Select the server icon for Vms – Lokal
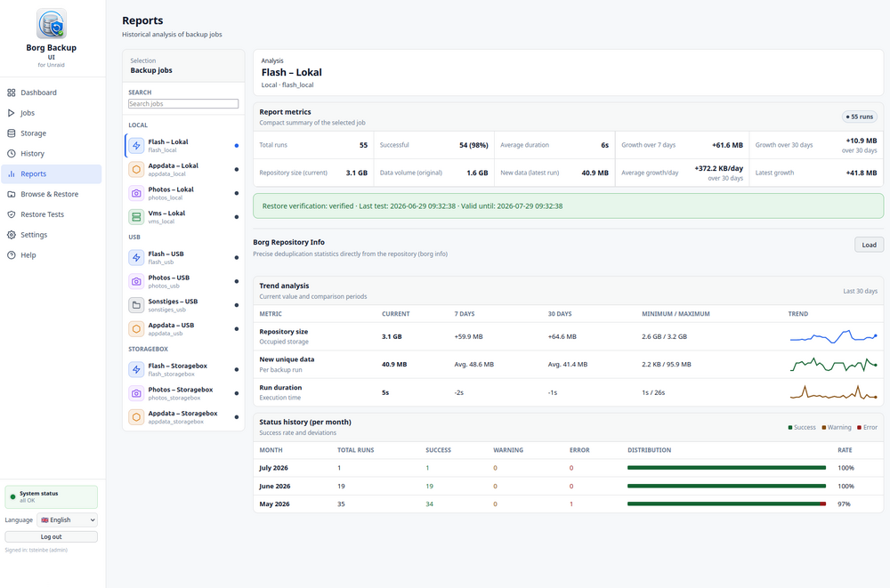The height and width of the screenshot is (588, 890). click(x=136, y=217)
